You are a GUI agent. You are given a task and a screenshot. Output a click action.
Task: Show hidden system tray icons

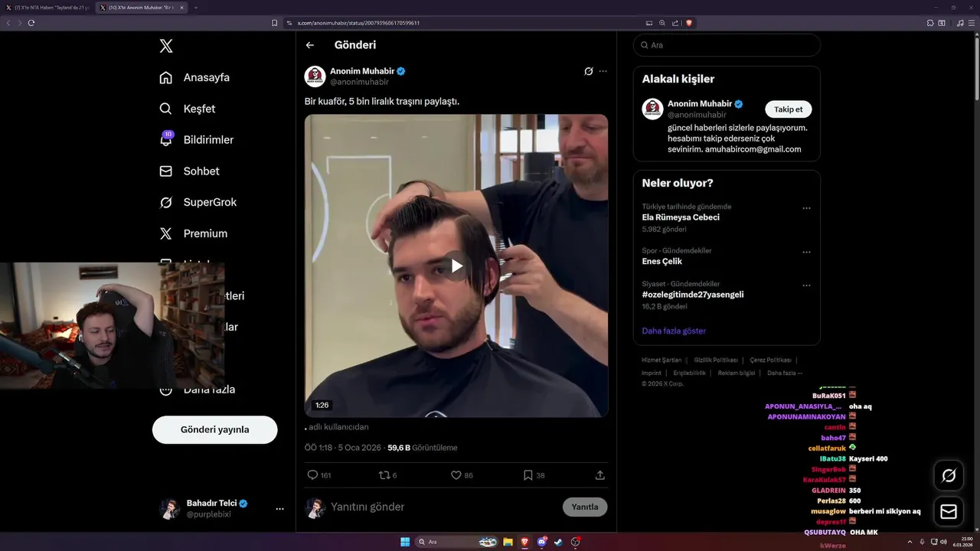(910, 542)
